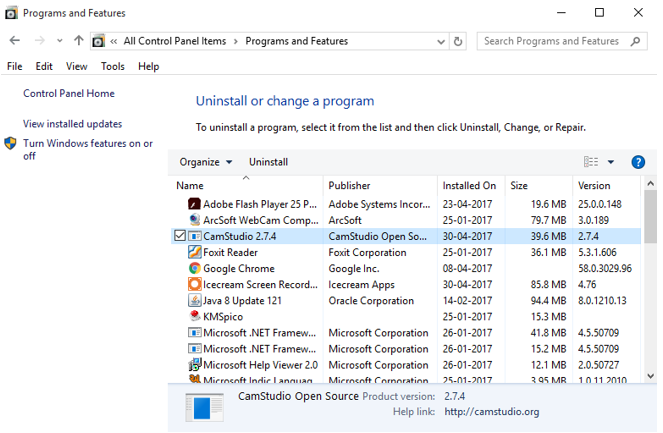Viewport: 663px width, 433px height.
Task: Click the vertical scrollbar thumb
Action: pyautogui.click(x=650, y=216)
